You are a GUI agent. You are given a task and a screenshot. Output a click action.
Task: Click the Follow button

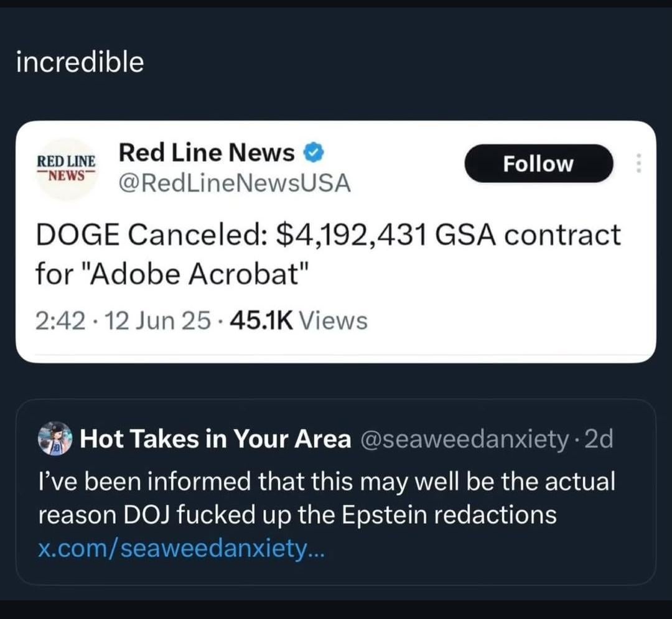point(538,164)
